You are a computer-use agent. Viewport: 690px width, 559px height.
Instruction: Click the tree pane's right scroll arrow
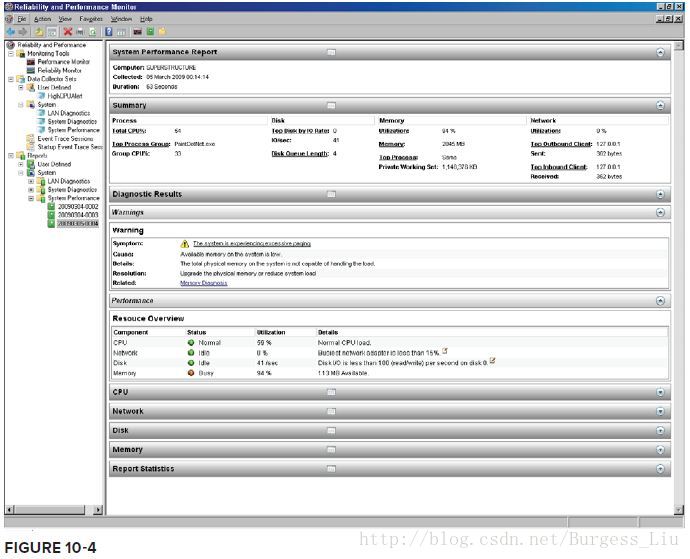coord(98,510)
